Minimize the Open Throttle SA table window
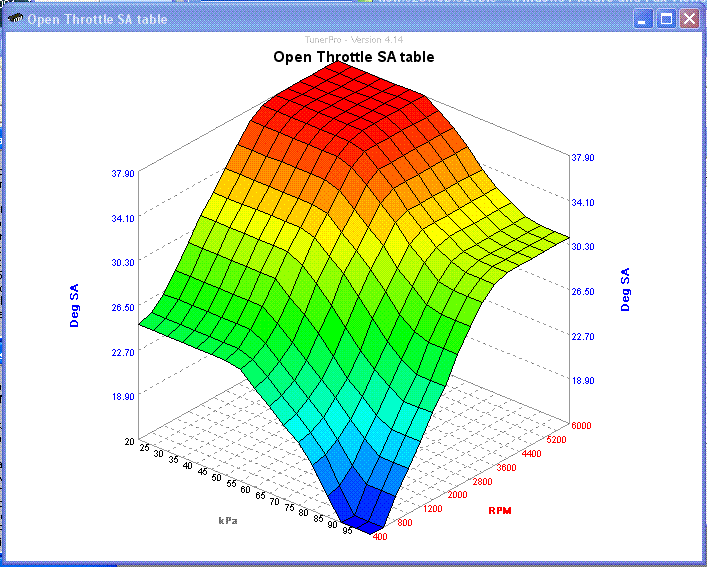Screen dimensions: 709x568 click(x=643, y=19)
